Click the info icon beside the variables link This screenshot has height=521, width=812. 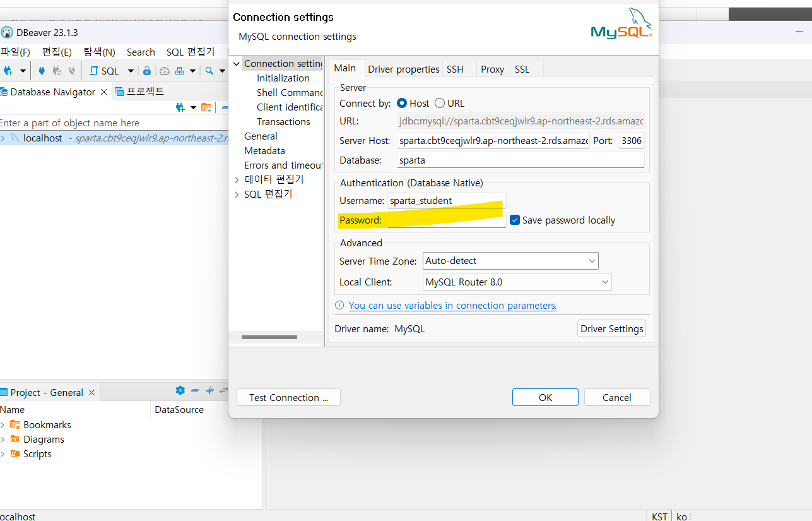(x=339, y=305)
